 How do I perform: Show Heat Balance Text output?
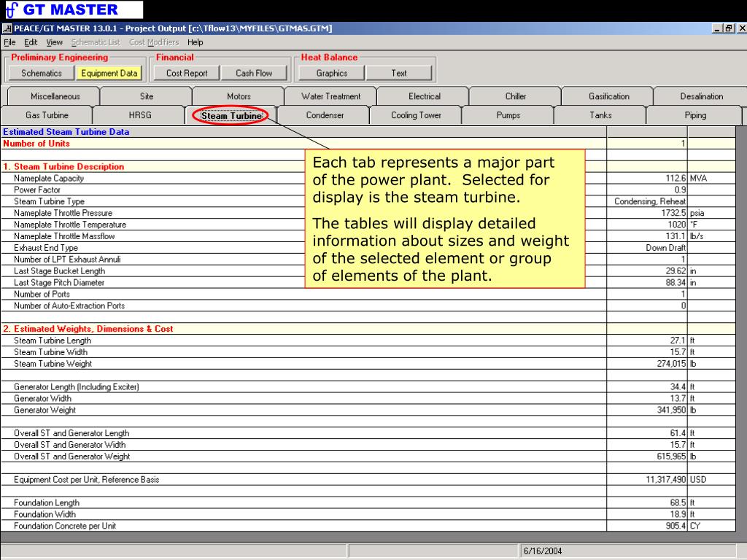click(x=399, y=73)
